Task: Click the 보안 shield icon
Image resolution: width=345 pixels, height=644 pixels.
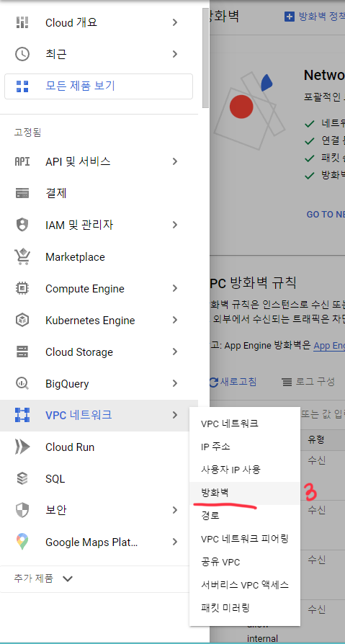Action: [22, 510]
